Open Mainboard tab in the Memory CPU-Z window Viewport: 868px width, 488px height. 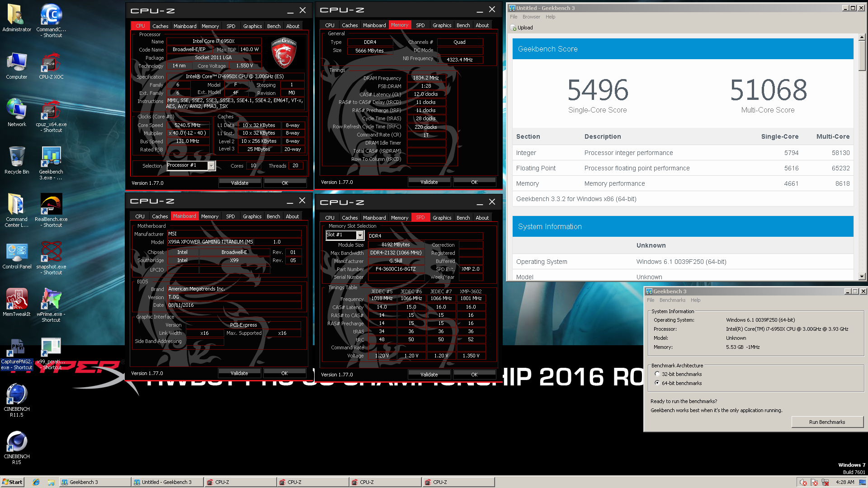click(374, 25)
